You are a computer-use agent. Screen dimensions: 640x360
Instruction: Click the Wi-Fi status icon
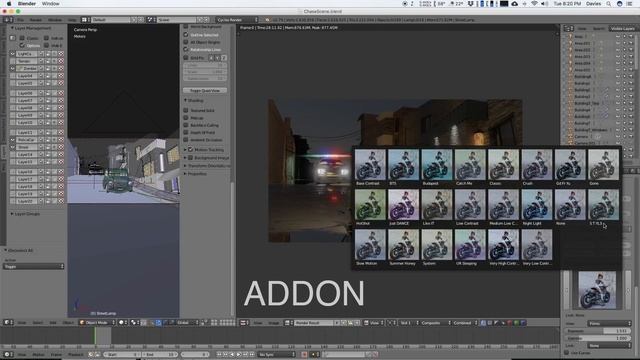point(534,4)
